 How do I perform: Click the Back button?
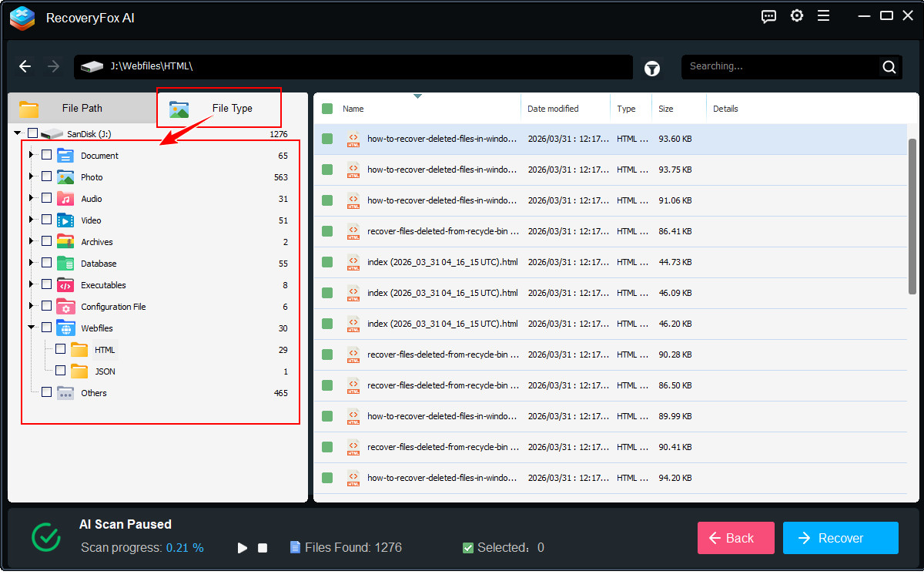[735, 538]
